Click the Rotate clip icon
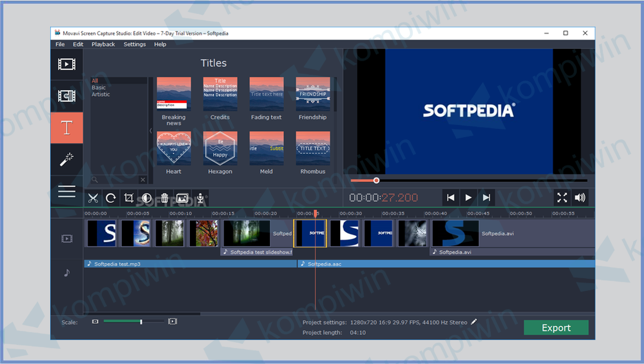 [x=111, y=198]
